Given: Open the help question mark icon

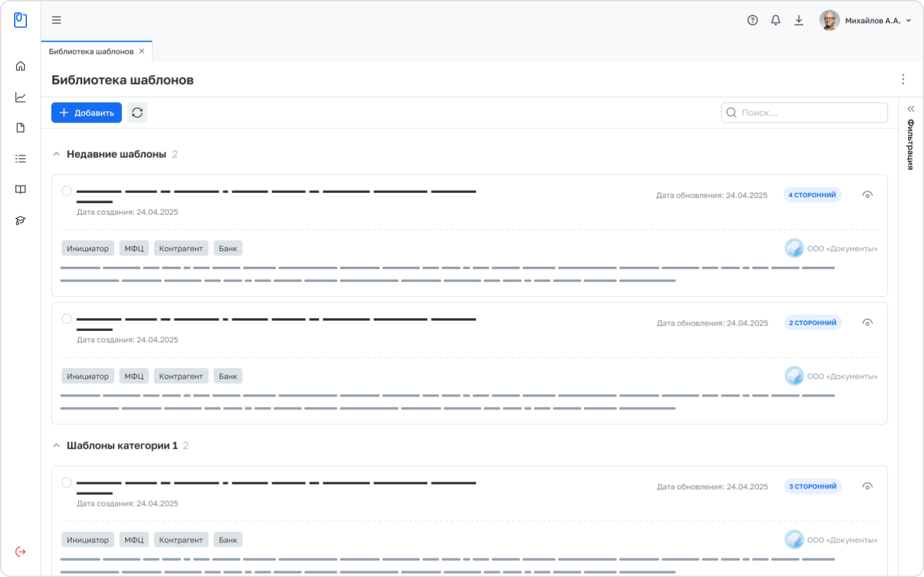Looking at the screenshot, I should pyautogui.click(x=753, y=20).
